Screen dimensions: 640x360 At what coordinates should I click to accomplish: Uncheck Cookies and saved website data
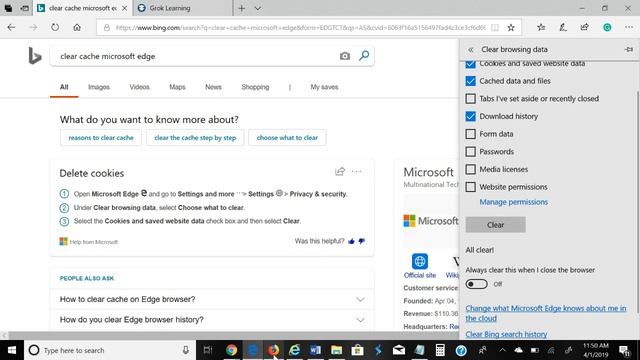click(x=470, y=64)
